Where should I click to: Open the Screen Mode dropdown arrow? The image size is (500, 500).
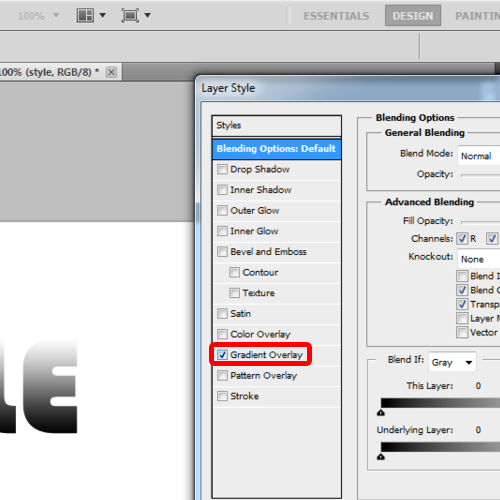pos(147,15)
